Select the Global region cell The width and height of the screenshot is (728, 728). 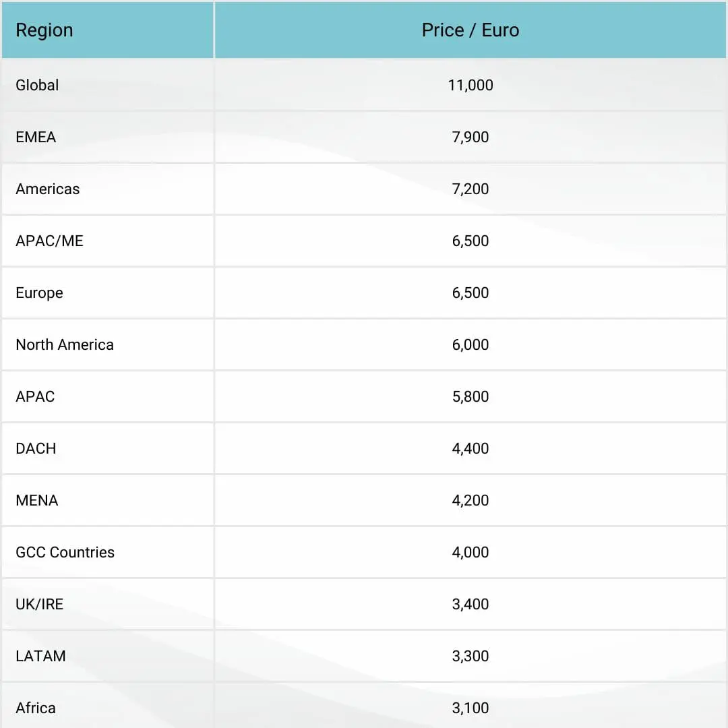tap(38, 85)
